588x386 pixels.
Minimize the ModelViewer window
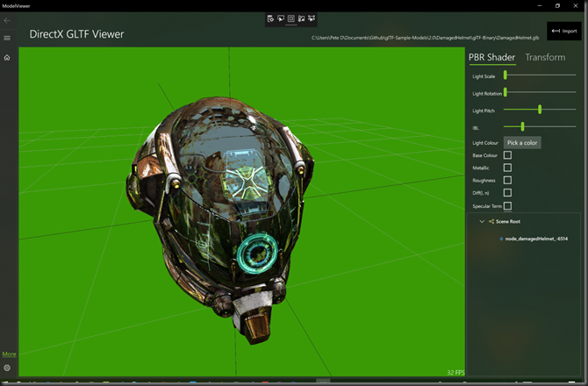coord(540,5)
